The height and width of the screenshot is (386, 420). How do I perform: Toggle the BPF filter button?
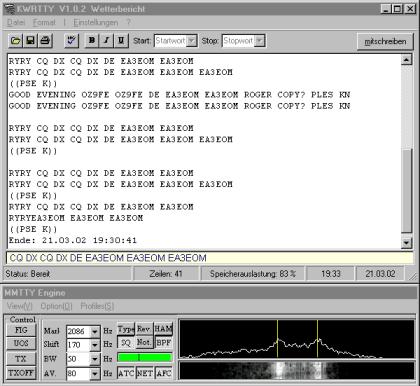click(x=163, y=342)
